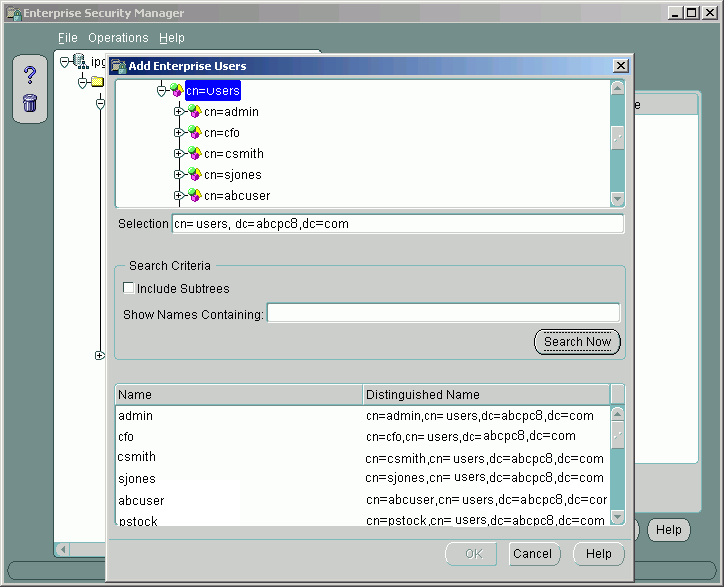Enable the Include Subtrees checkbox
724x587 pixels.
[x=128, y=288]
